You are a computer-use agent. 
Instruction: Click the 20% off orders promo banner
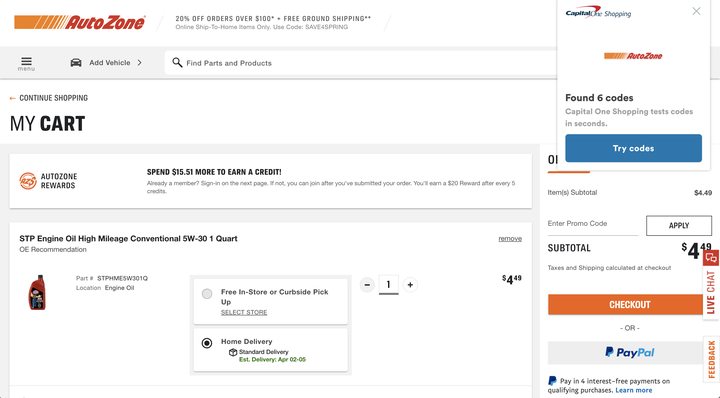pyautogui.click(x=273, y=22)
